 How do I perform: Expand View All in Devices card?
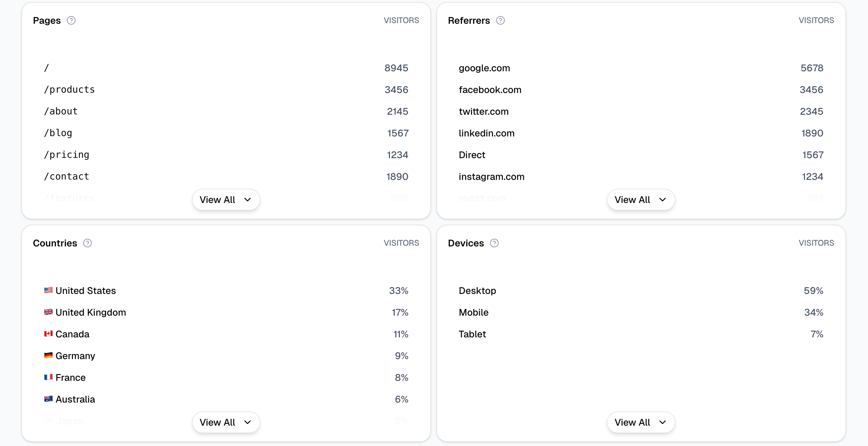coord(640,423)
